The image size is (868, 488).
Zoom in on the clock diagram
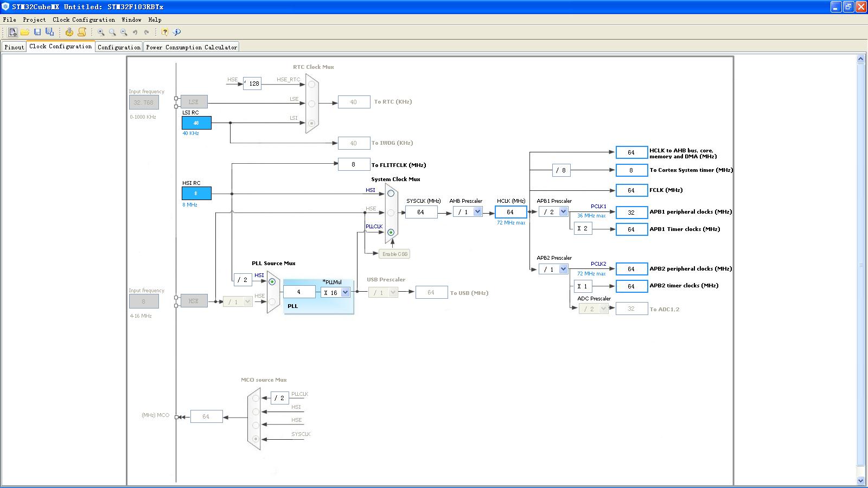point(101,33)
